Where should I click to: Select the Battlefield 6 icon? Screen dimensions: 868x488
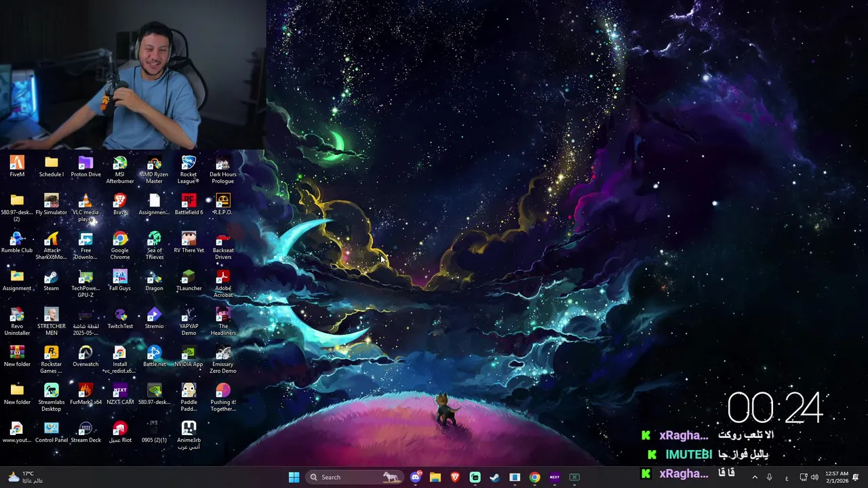(189, 205)
